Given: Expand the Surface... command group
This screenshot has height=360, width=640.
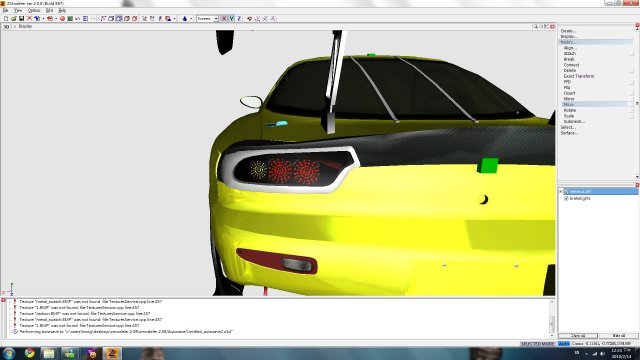Looking at the screenshot, I should coord(569,133).
